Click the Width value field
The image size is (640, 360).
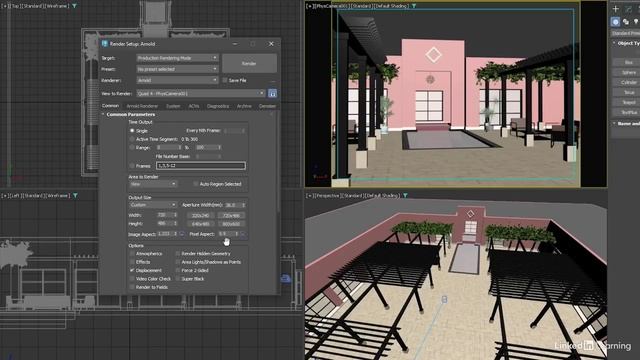tap(165, 215)
